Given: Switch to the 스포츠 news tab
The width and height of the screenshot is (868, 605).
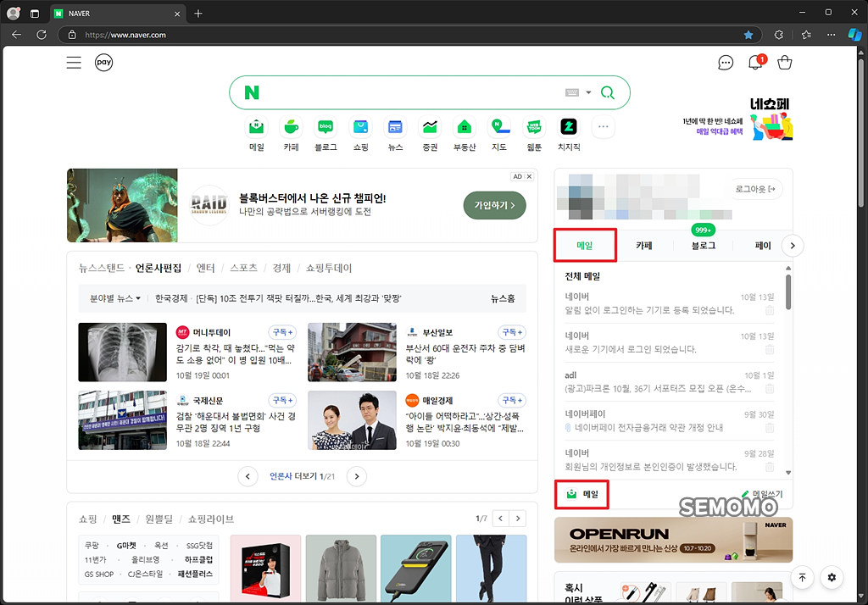Looking at the screenshot, I should coord(243,268).
